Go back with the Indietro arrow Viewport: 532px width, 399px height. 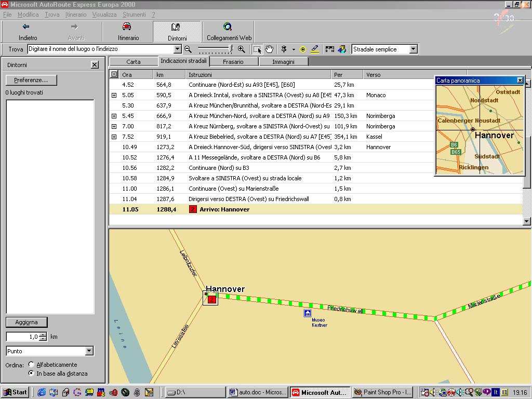pos(27,32)
